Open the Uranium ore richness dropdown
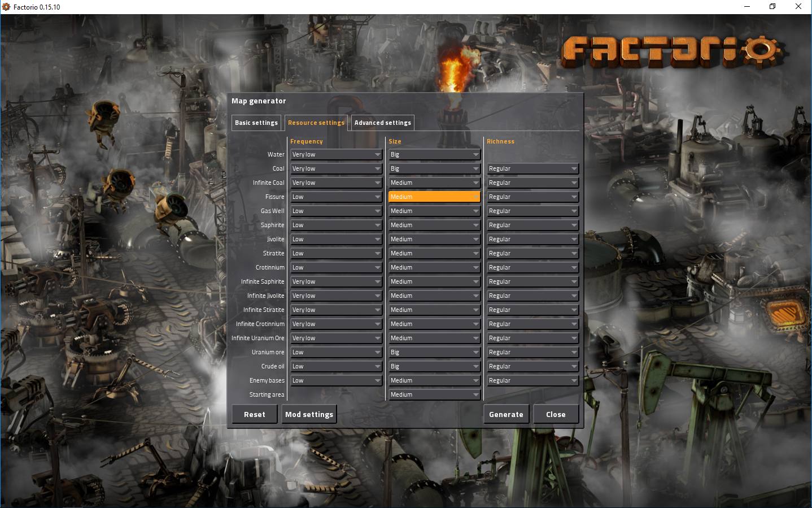This screenshot has width=812, height=508. point(533,352)
